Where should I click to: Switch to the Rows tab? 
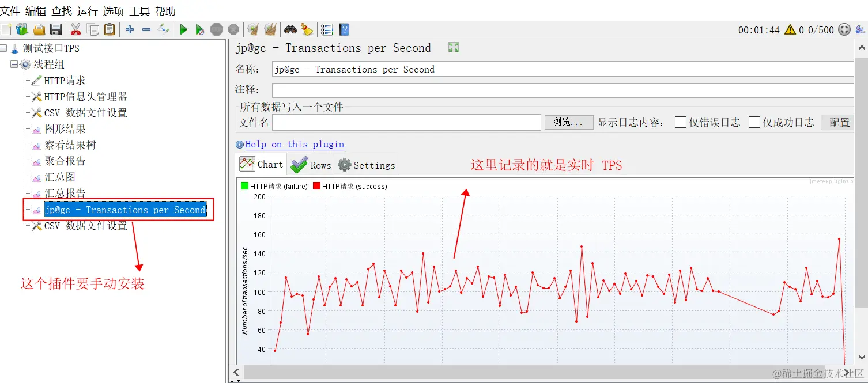click(x=311, y=165)
